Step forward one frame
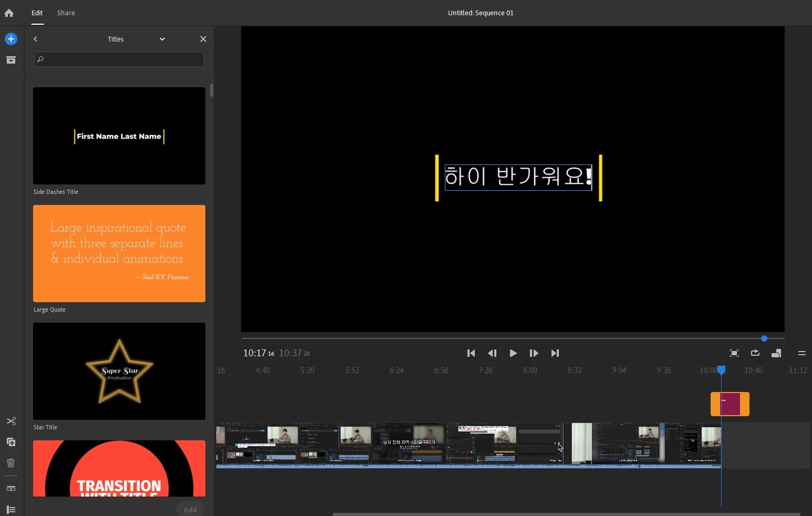Viewport: 812px width, 516px height. [534, 353]
